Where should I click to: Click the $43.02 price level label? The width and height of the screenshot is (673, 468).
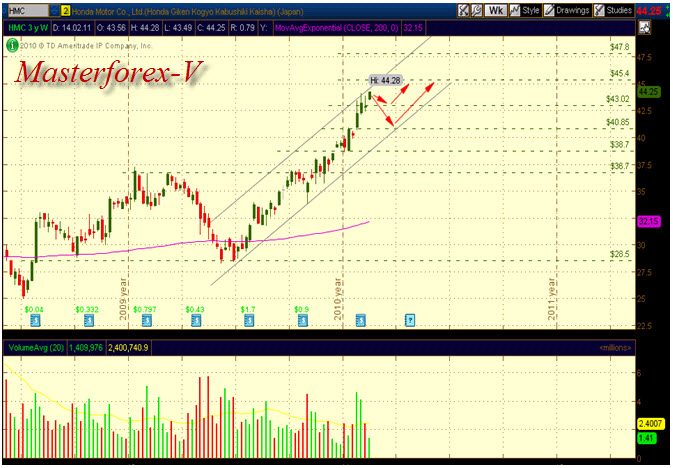click(618, 99)
